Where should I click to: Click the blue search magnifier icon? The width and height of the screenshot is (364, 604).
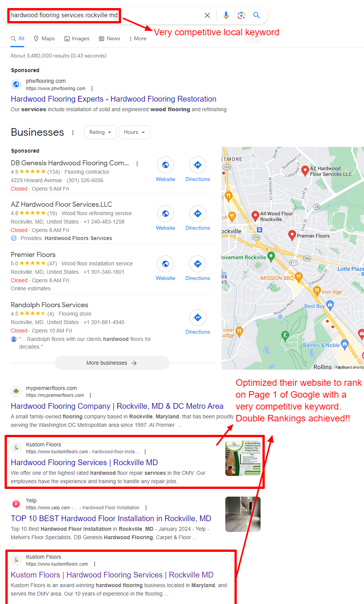click(x=256, y=15)
